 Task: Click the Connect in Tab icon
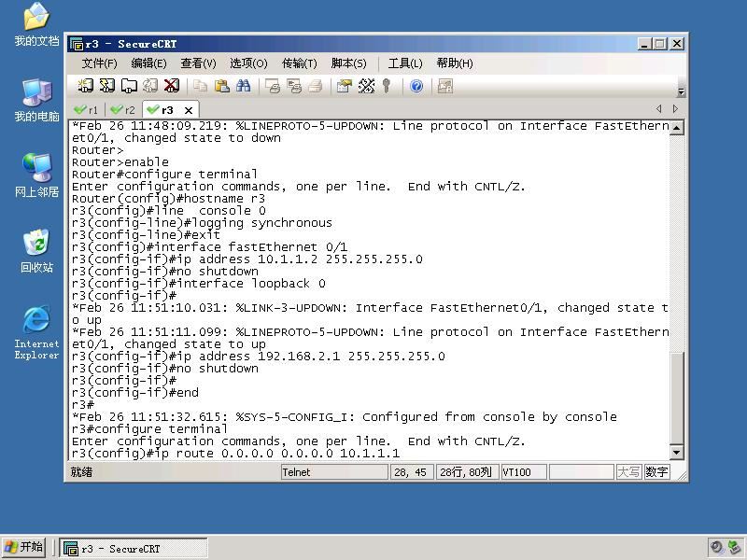point(129,86)
